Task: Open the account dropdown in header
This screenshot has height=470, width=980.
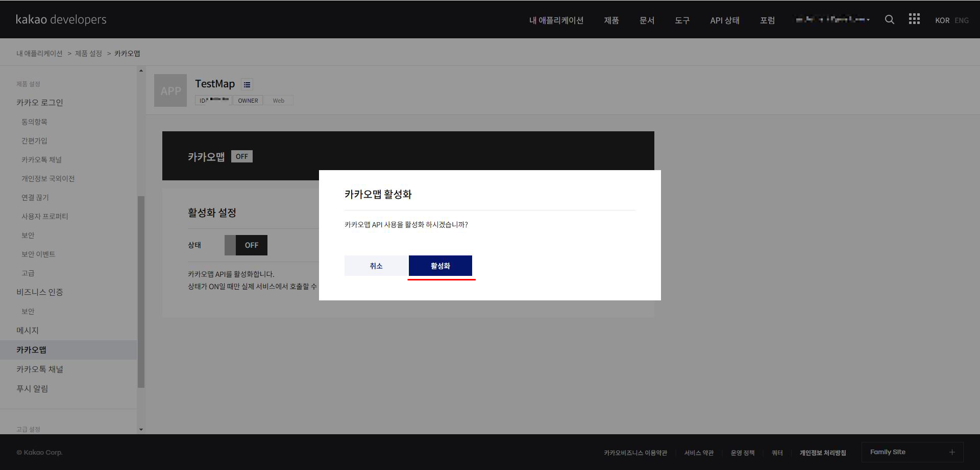Action: tap(832, 20)
